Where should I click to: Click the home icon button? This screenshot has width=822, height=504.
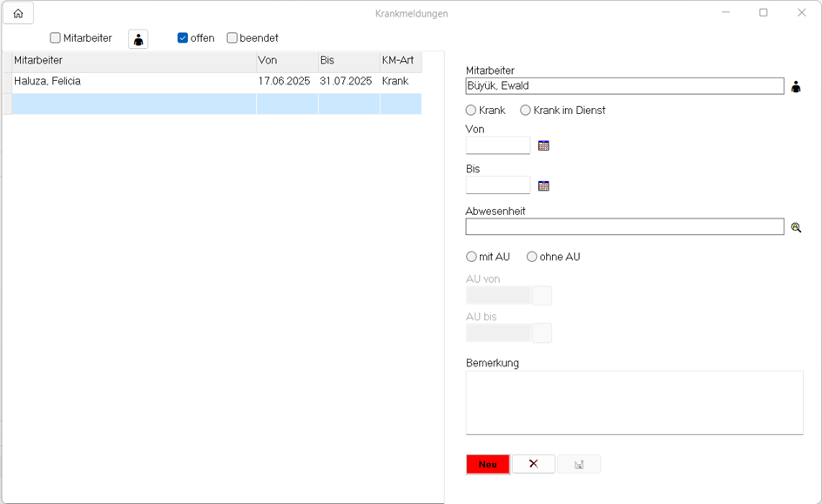18,13
